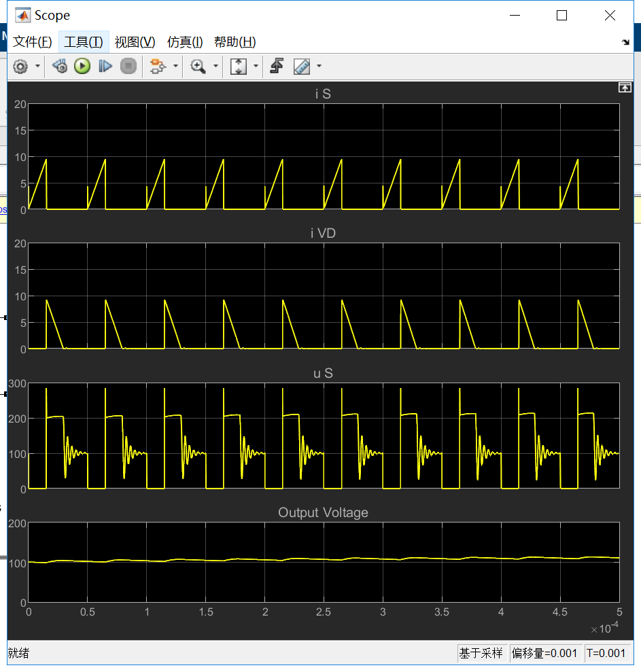
Task: Click the 2.5 tick on the time axis
Action: coord(324,612)
